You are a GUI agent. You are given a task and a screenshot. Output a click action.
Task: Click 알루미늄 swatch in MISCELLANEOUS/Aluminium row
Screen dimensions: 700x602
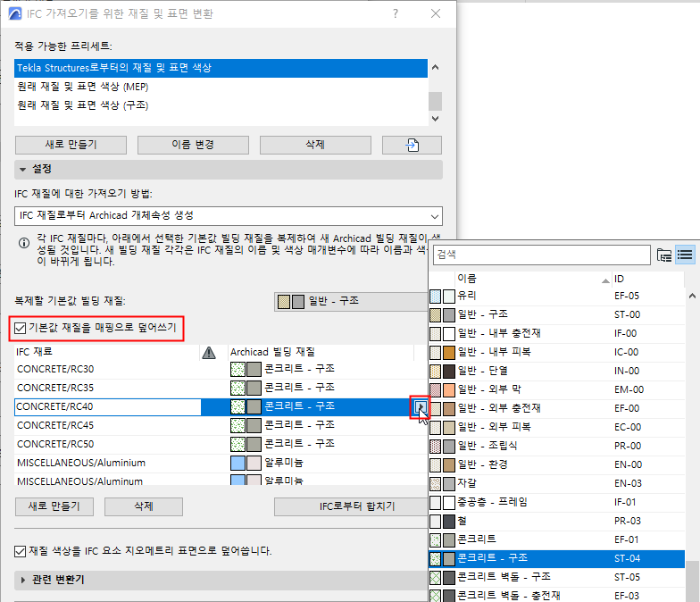pos(246,463)
